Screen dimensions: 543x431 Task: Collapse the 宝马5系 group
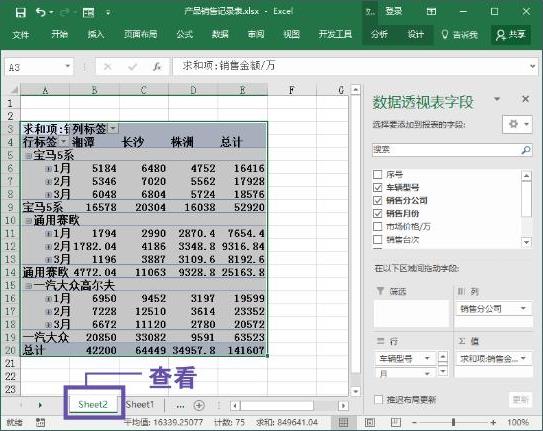point(28,156)
